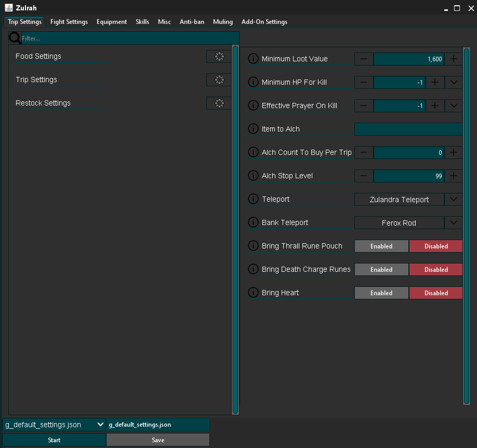The width and height of the screenshot is (477, 448).
Task: Decrease Minimum Loot Value with the minus icon
Action: coord(364,59)
